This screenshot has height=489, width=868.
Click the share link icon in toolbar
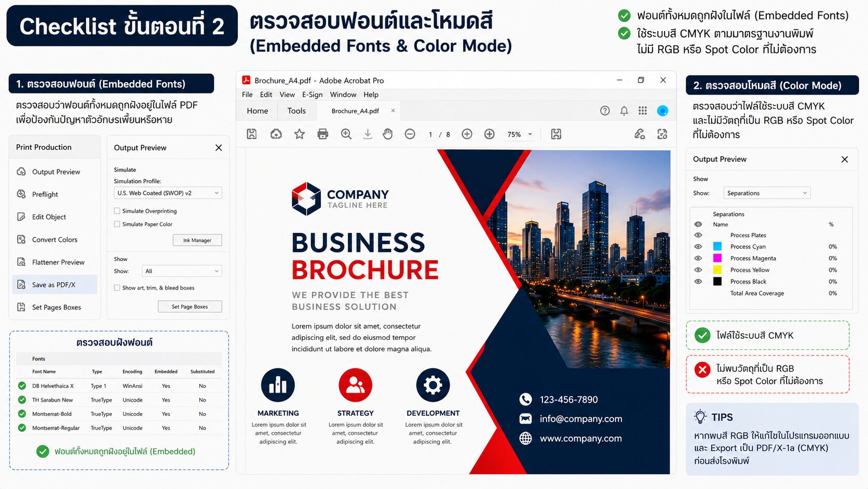pyautogui.click(x=640, y=134)
